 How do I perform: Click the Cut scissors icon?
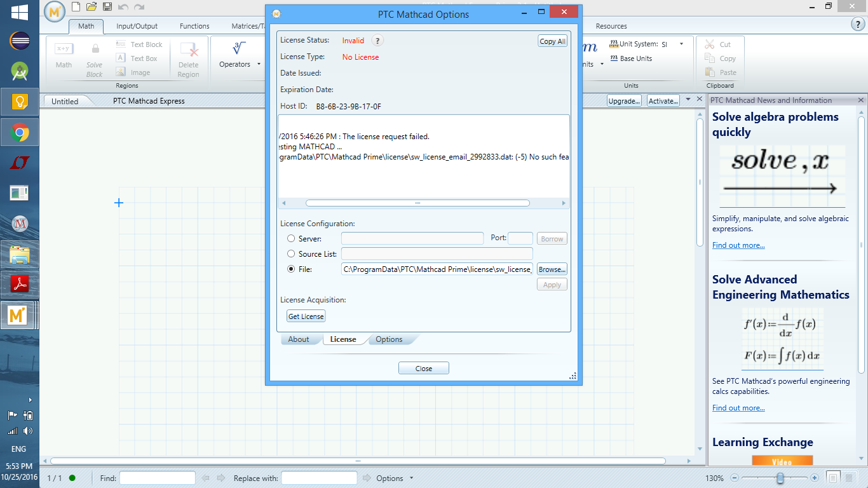click(710, 44)
